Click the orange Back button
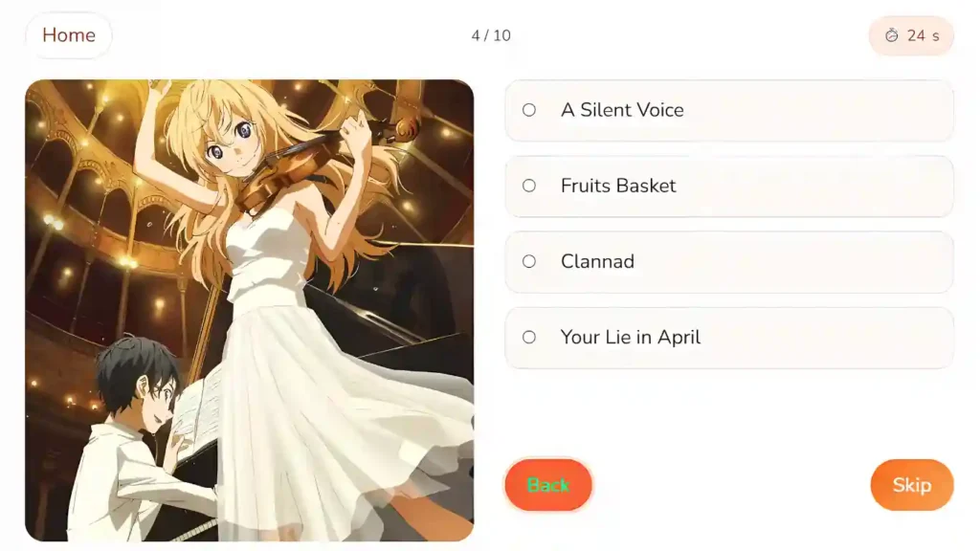Image resolution: width=980 pixels, height=551 pixels. (x=548, y=485)
